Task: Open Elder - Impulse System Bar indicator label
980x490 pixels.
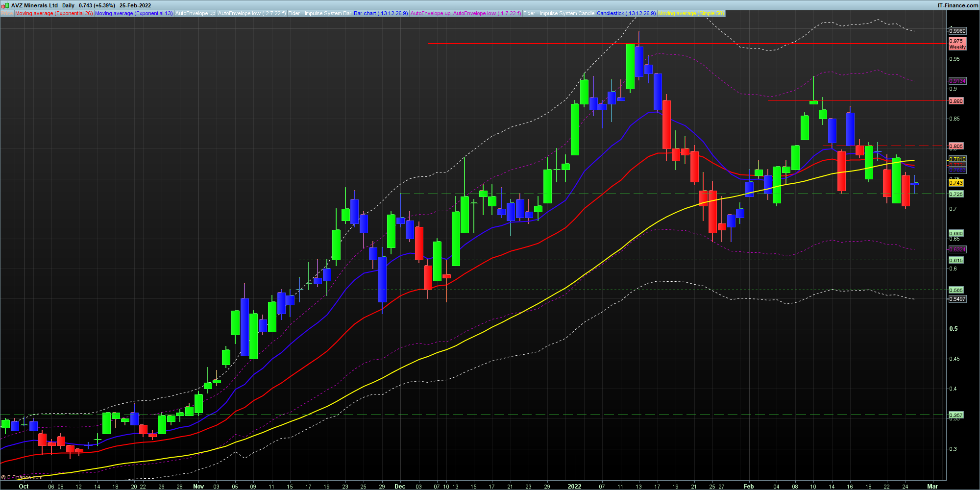Action: pyautogui.click(x=319, y=13)
